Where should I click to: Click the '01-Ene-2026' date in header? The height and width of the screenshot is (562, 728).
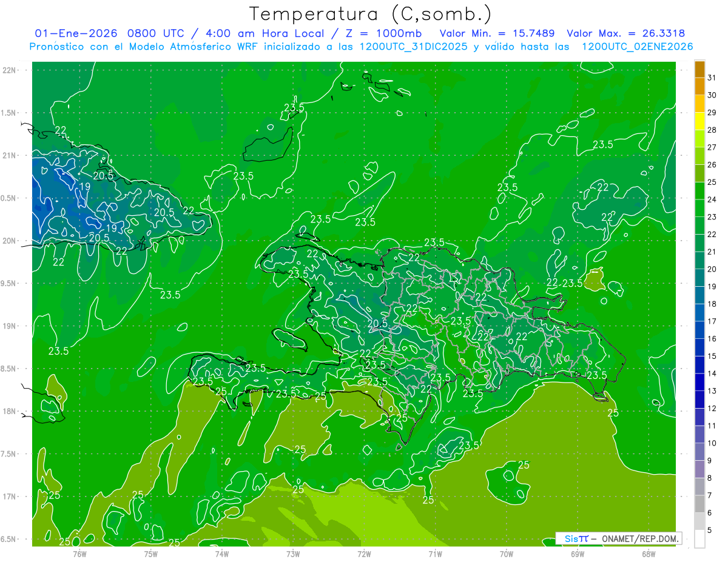[x=76, y=33]
